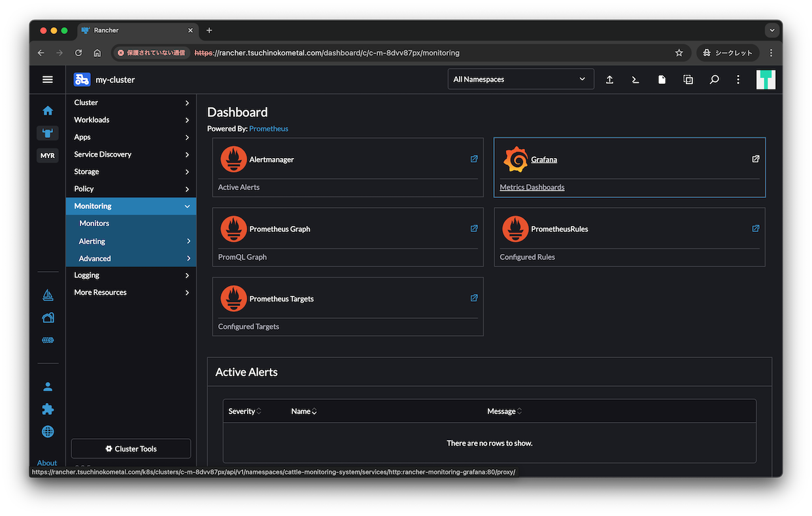Click the Incognito profile chip
Viewport: 812px width, 516px height.
click(x=728, y=53)
